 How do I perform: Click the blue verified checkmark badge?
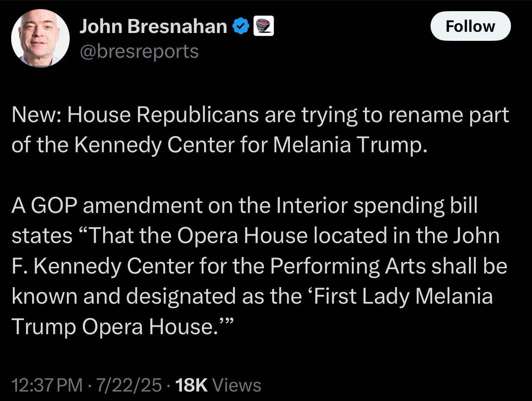pos(241,26)
